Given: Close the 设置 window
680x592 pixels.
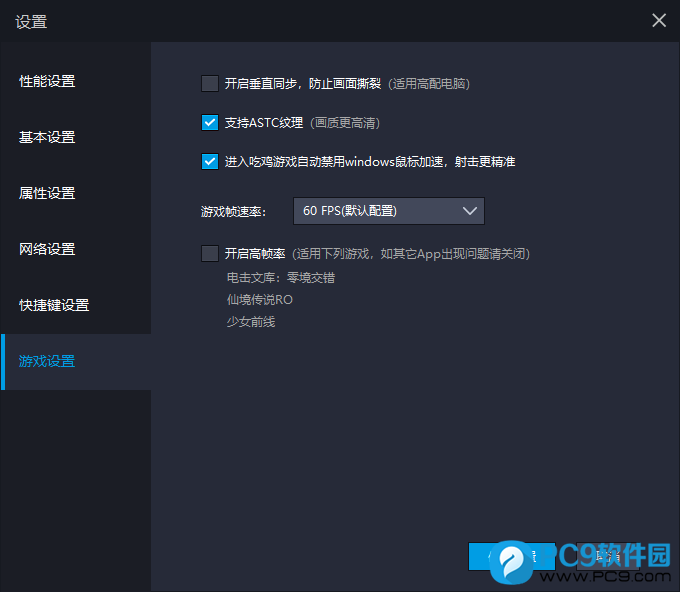Looking at the screenshot, I should (x=659, y=20).
